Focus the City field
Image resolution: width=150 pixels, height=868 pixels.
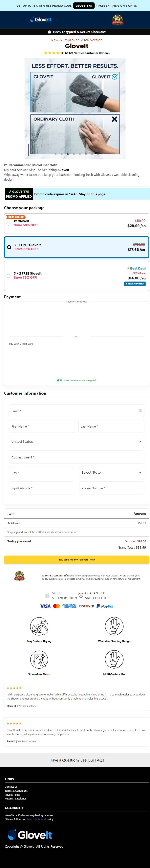(x=42, y=472)
